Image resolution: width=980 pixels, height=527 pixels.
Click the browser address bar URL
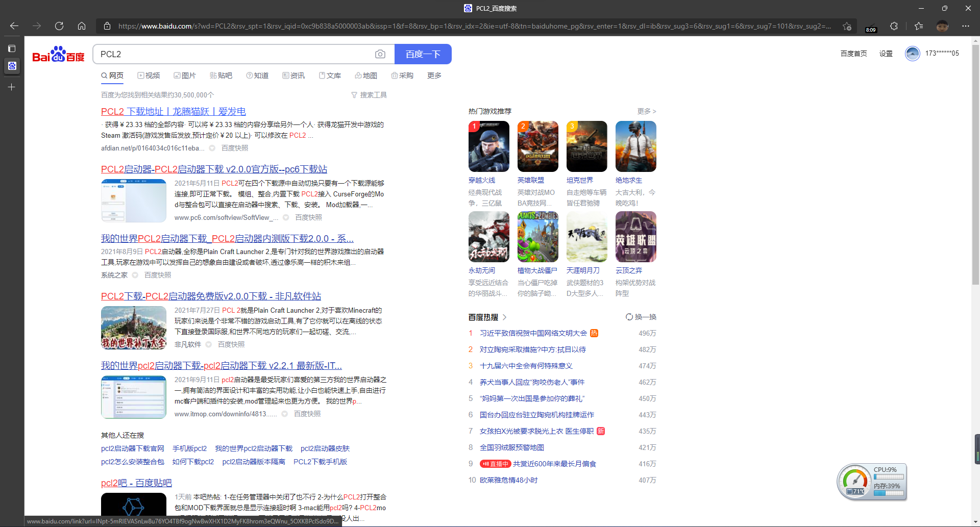[475, 26]
